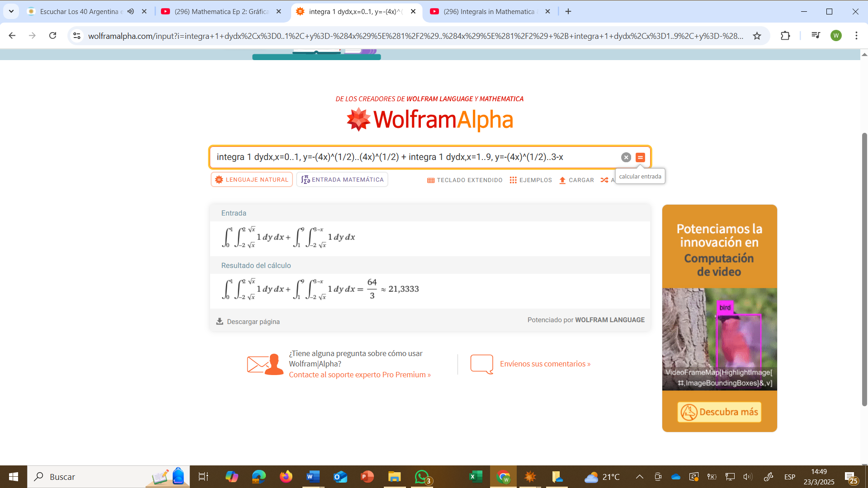Image resolution: width=868 pixels, height=488 pixels.
Task: Switch to Entrada Matemática mode
Action: pyautogui.click(x=342, y=179)
